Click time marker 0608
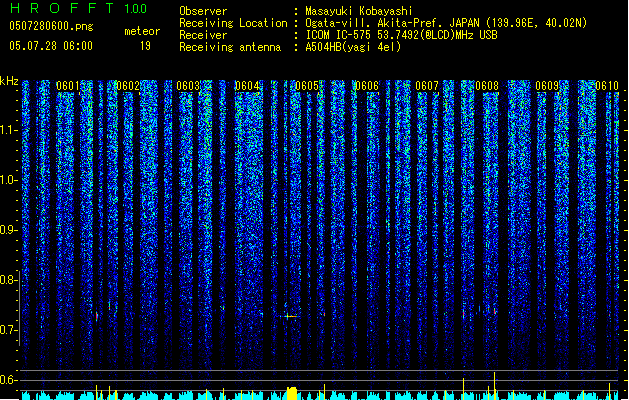The image size is (629, 400). pos(487,86)
